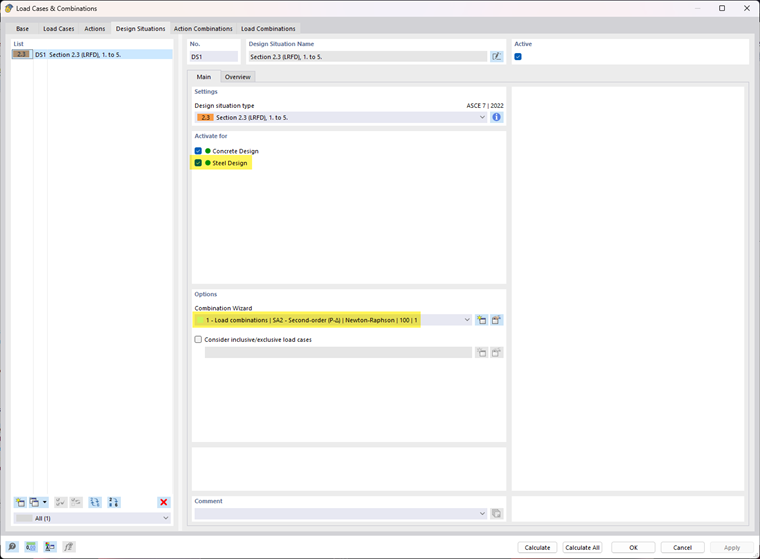The height and width of the screenshot is (559, 760).
Task: Click edit inclusive/exclusive load case icon
Action: point(496,352)
